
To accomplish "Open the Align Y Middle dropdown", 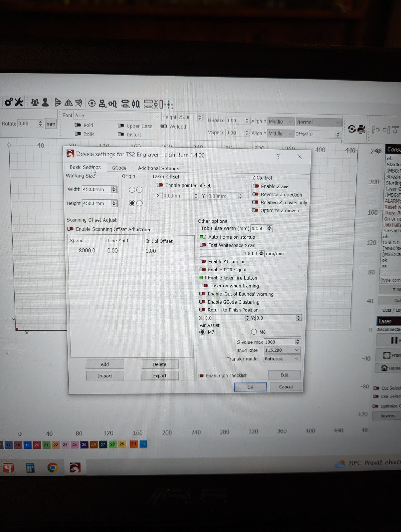I will point(281,134).
